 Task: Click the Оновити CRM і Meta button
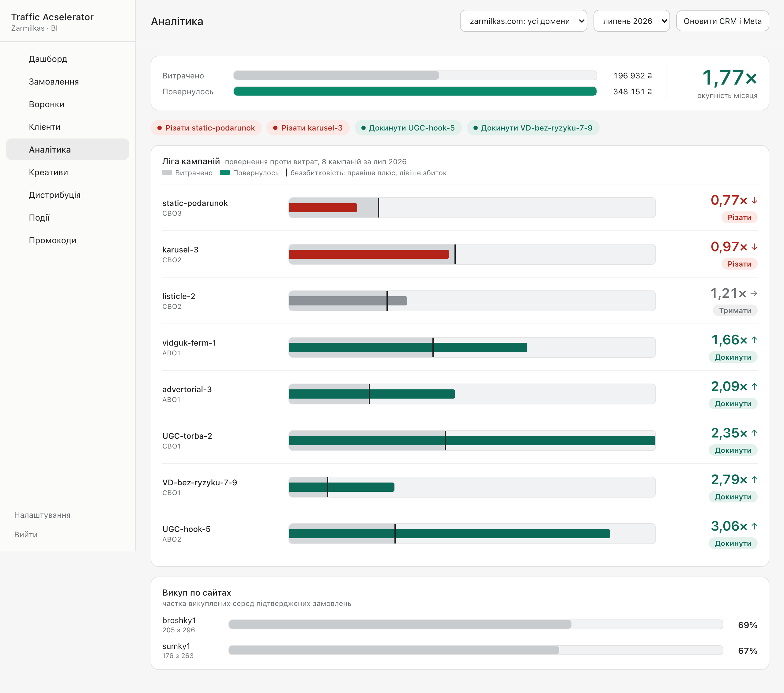(722, 21)
